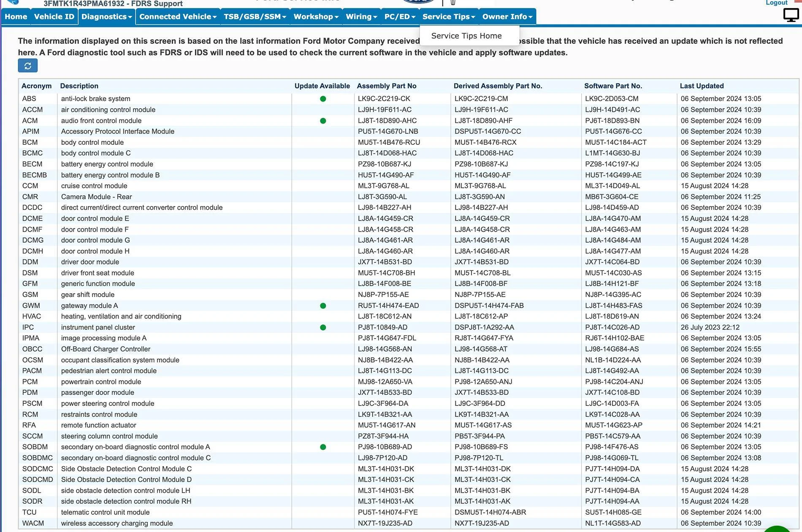Click the green update dot for ABS

tap(323, 99)
